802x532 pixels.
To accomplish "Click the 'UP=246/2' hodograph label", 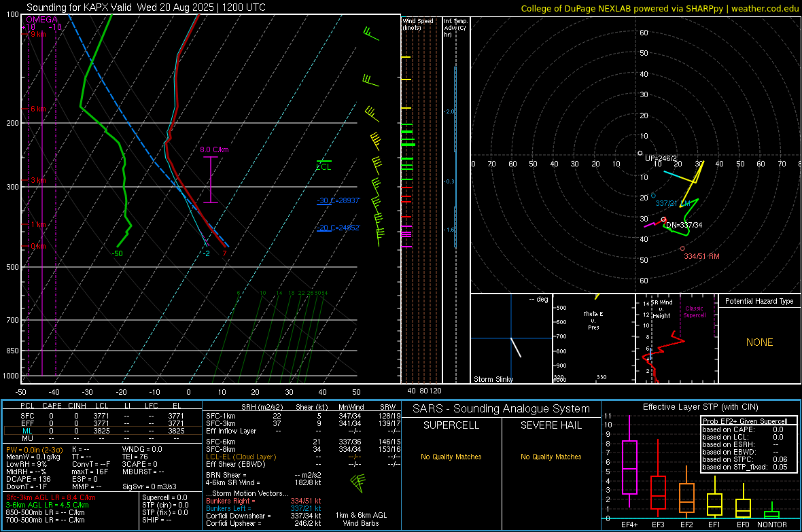I will (x=661, y=158).
